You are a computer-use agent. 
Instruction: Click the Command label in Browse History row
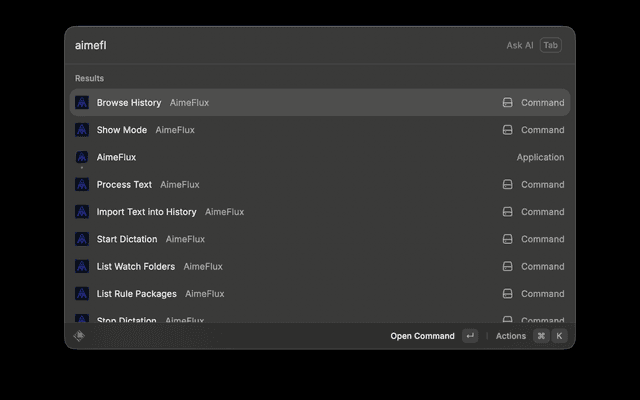542,102
